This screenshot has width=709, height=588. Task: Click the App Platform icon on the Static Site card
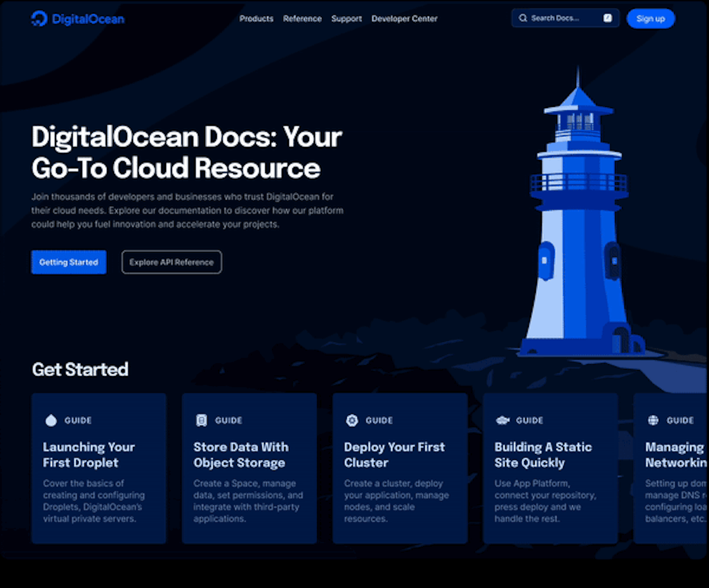503,420
